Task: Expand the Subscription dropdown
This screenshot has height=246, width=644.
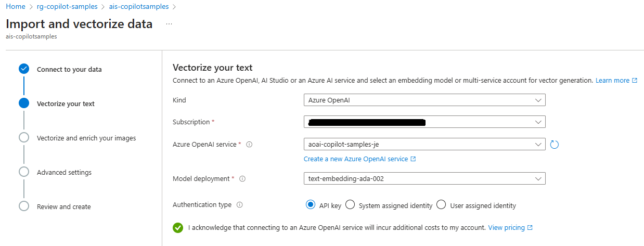Action: point(424,122)
